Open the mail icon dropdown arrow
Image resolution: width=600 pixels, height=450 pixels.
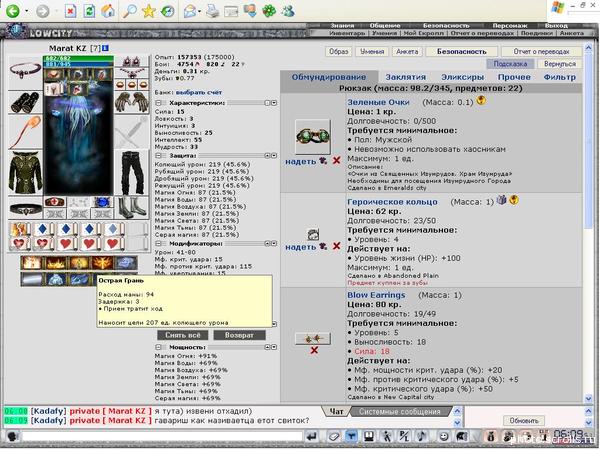(200, 11)
